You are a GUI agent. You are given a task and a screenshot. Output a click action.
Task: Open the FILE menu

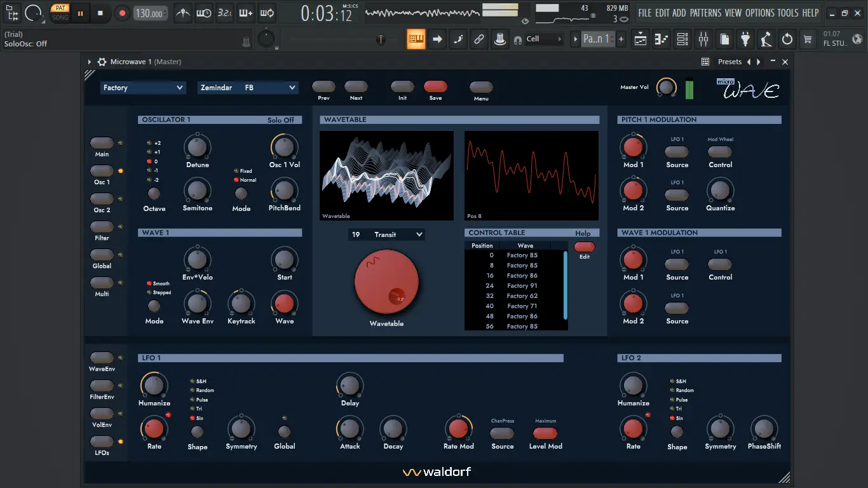pyautogui.click(x=645, y=13)
